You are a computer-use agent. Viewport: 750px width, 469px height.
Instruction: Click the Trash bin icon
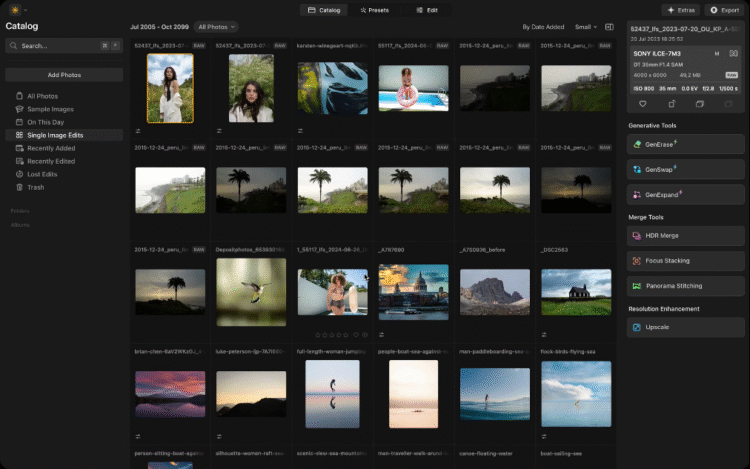(x=19, y=187)
